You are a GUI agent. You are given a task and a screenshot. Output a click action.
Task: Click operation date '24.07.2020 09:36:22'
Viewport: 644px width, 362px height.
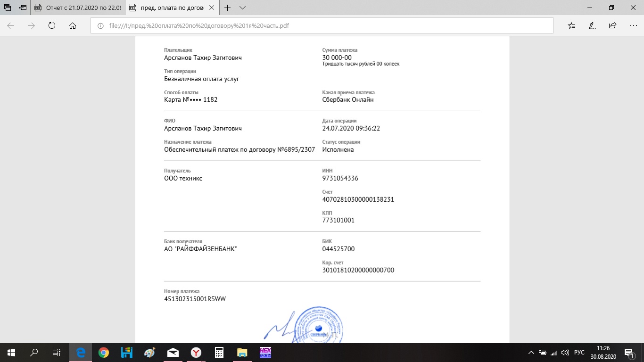(351, 128)
